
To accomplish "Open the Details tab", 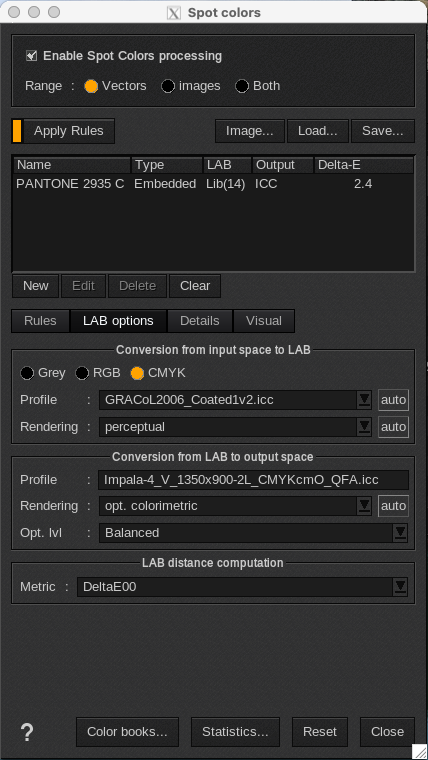I will [x=200, y=321].
